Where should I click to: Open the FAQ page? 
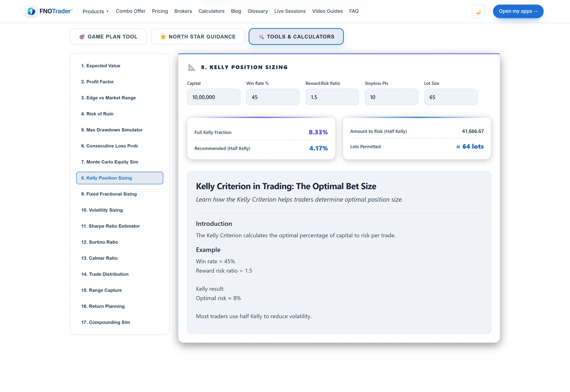[354, 11]
